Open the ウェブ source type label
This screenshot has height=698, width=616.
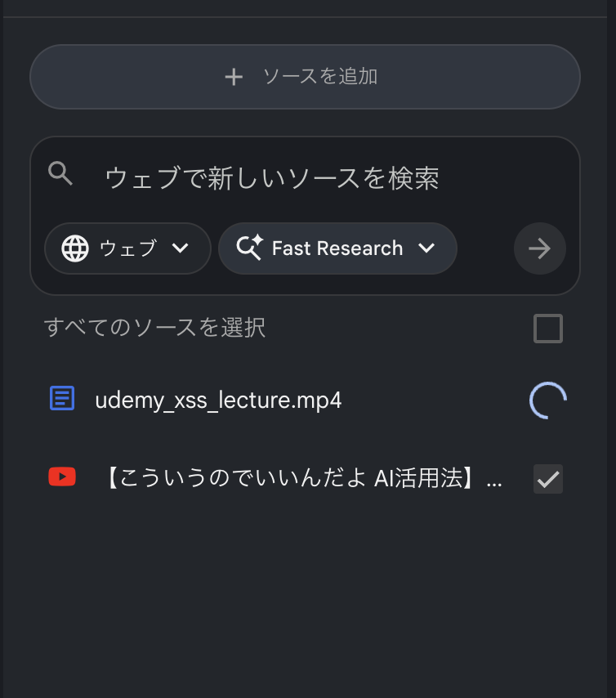pyautogui.click(x=127, y=248)
